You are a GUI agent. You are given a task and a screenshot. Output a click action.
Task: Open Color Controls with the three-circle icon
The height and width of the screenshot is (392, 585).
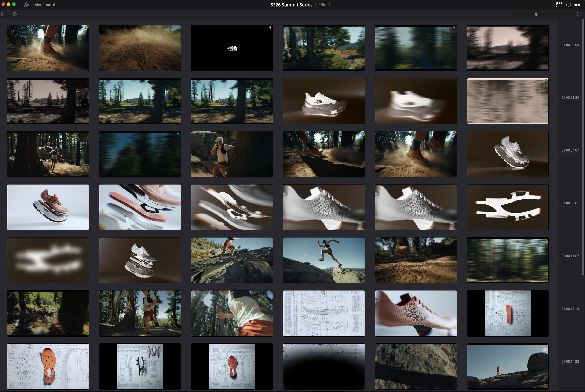(26, 5)
